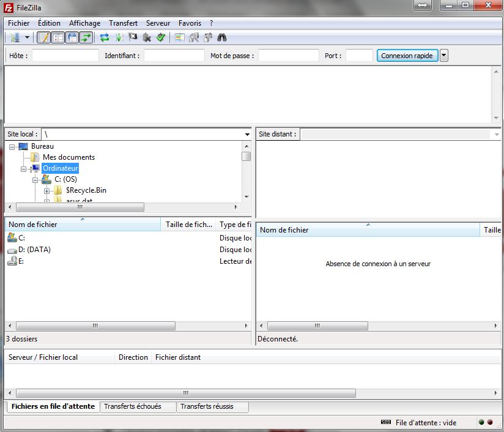The width and height of the screenshot is (504, 432).
Task: Click the directory comparison icon
Action: coord(194,37)
